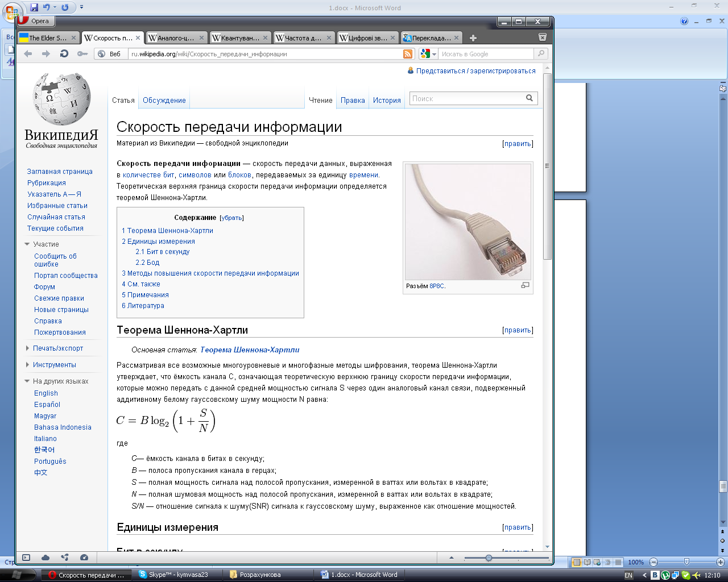This screenshot has height=582, width=728.
Task: Go to 'Теорема Шеннона-Хартли' contents entry
Action: point(167,231)
